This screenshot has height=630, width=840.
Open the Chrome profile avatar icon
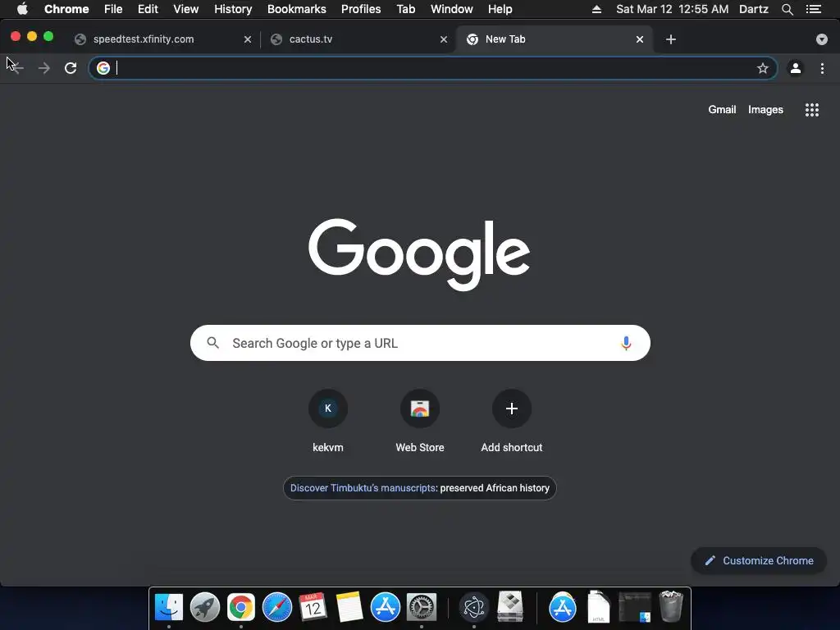(796, 68)
